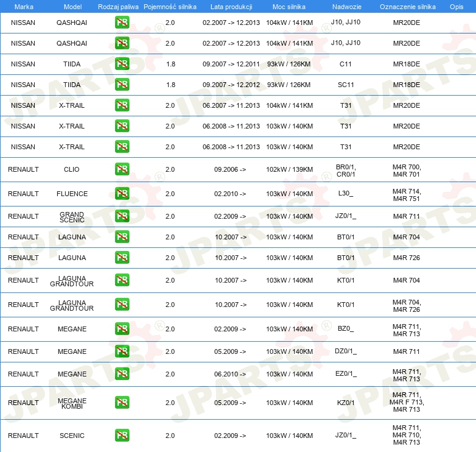Select engine code M4R 711, M4R F 713, M4R 713
The height and width of the screenshot is (452, 476).
coord(407,402)
